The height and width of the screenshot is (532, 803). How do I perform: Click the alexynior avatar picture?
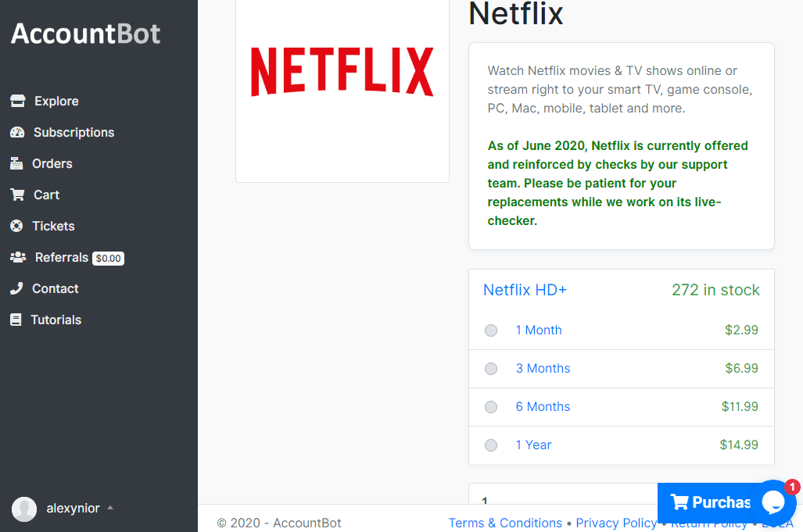[24, 509]
